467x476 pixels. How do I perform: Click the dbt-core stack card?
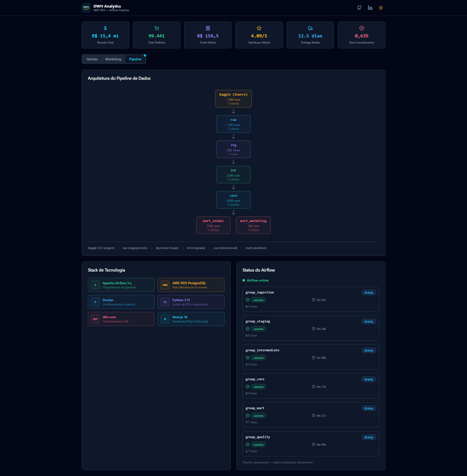coord(121,319)
